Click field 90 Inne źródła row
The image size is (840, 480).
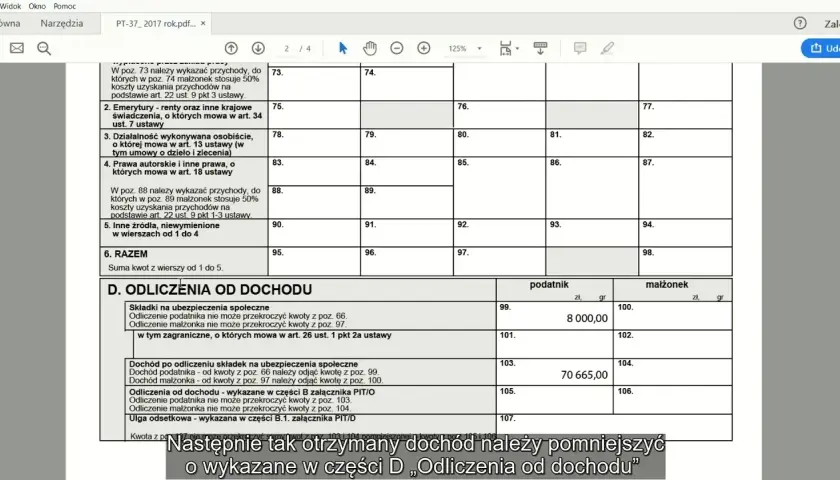(314, 232)
